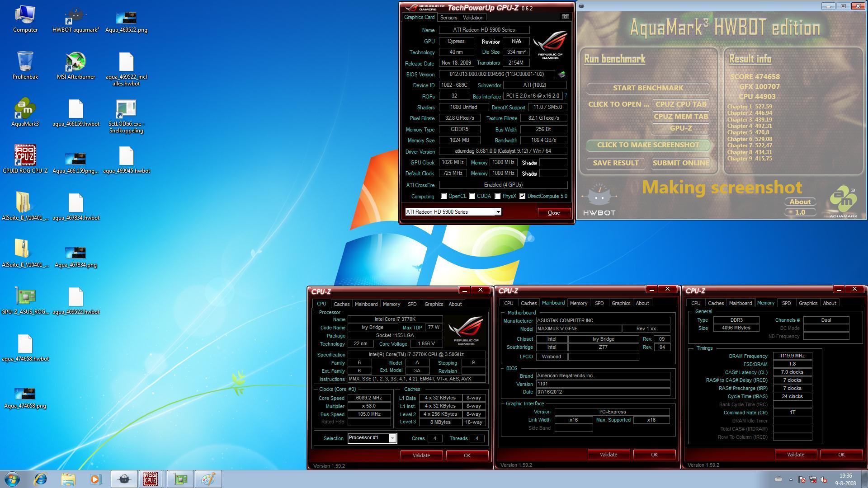This screenshot has width=868, height=488.
Task: Toggle the CUDA checkbox in GPU-Z
Action: [472, 196]
